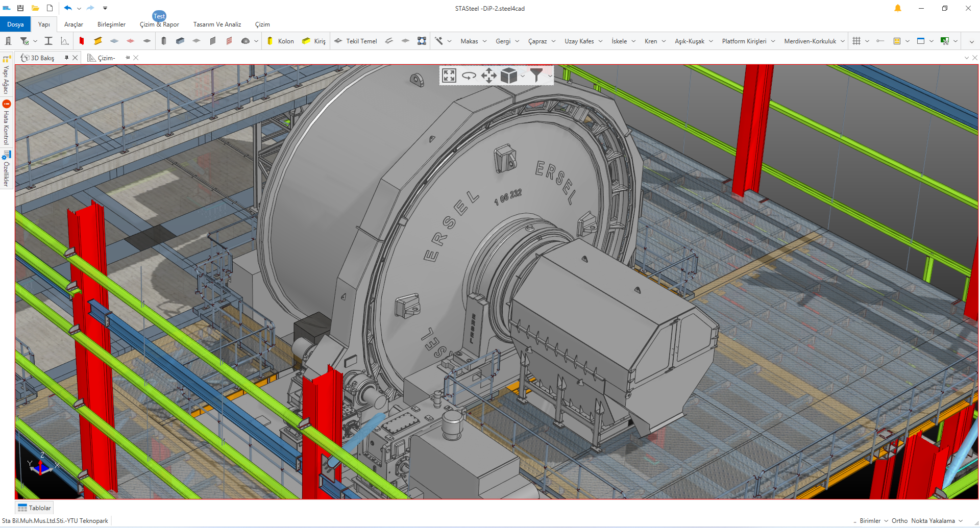The image size is (980, 528).
Task: Click the zoom extents icon in viewport
Action: click(x=449, y=76)
